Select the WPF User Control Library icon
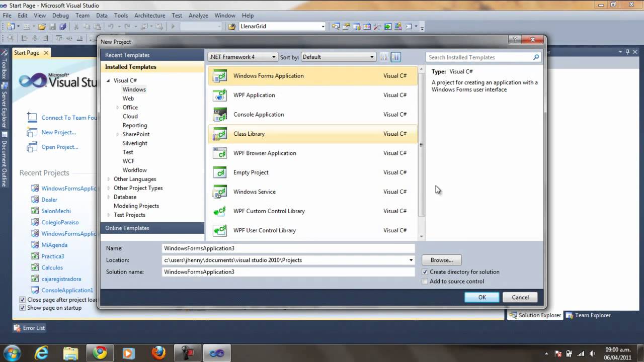Screen dimensions: 644x362 pyautogui.click(x=220, y=230)
